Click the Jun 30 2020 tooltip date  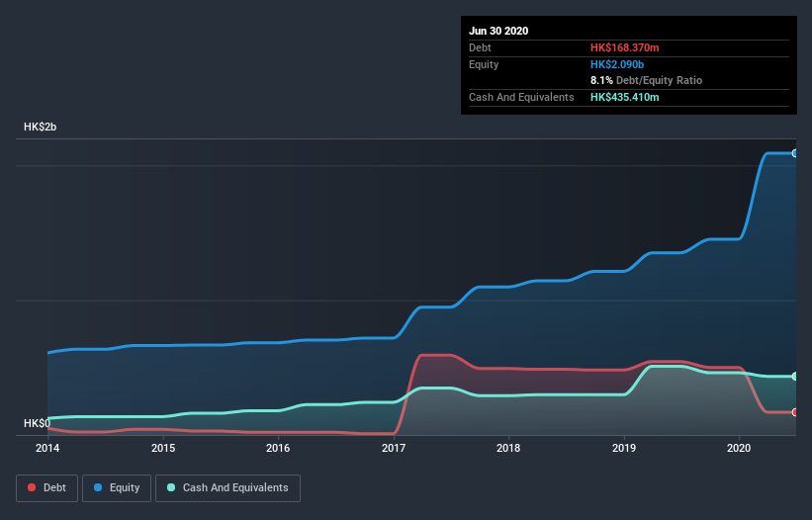[x=498, y=31]
